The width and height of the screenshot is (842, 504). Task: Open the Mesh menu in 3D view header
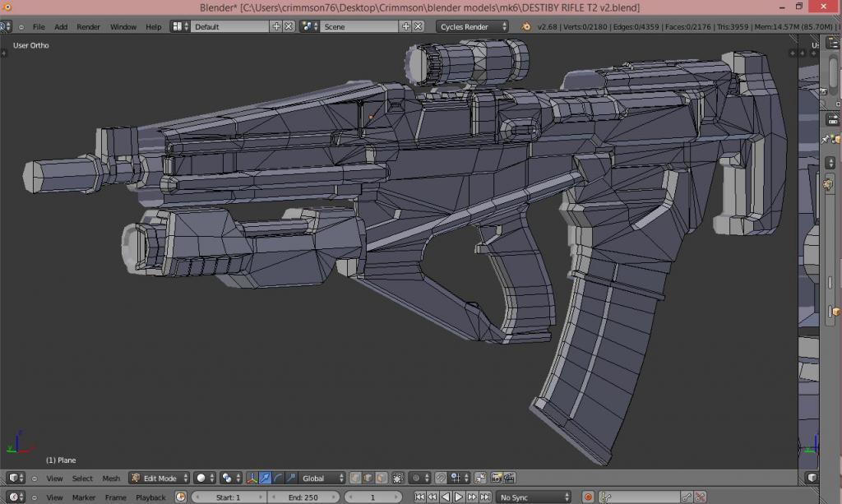(x=111, y=478)
